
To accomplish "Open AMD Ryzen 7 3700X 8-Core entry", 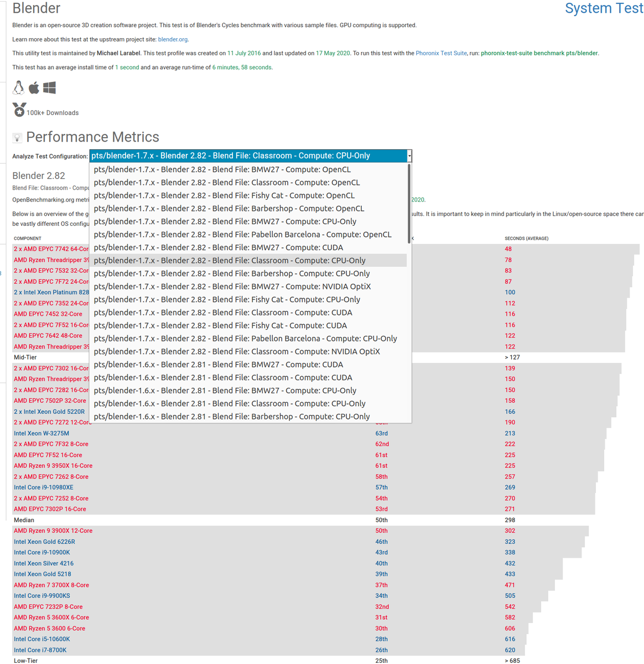I will 51,585.
